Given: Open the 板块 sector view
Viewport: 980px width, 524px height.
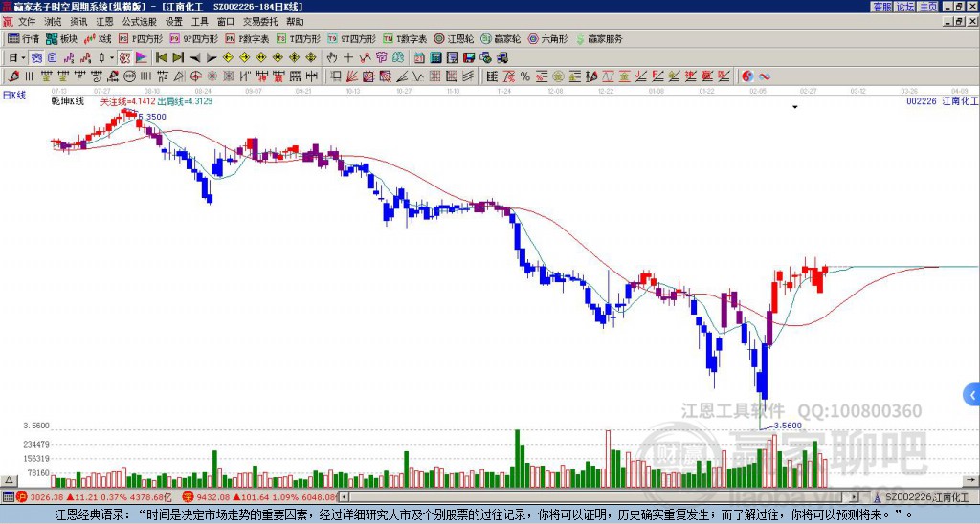Looking at the screenshot, I should pos(61,38).
